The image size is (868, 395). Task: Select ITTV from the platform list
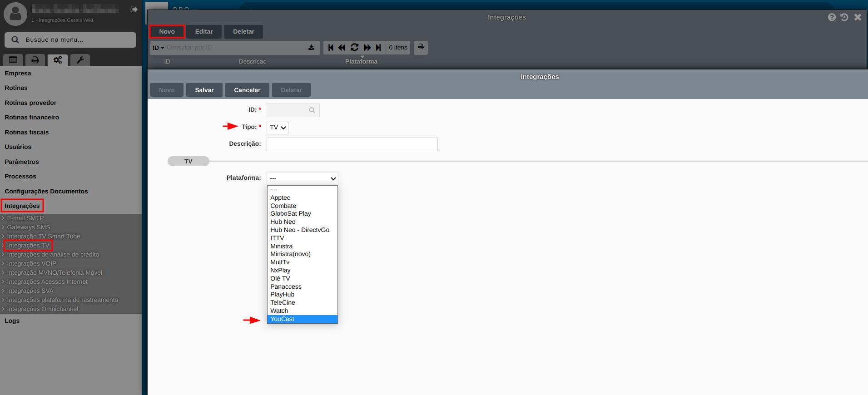[303, 238]
